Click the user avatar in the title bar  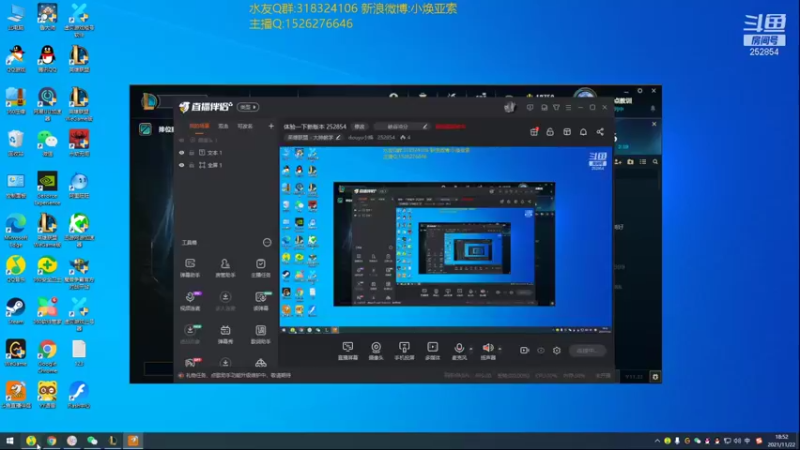coord(509,107)
